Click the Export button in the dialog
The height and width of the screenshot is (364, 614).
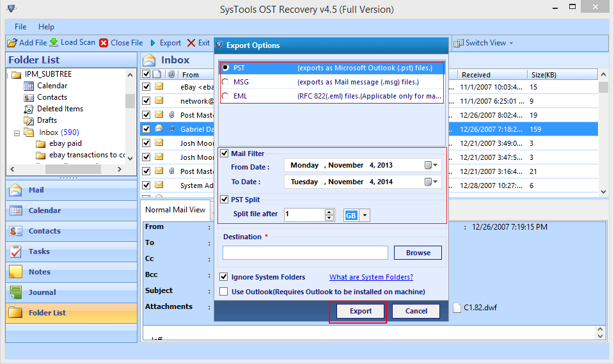click(x=360, y=311)
